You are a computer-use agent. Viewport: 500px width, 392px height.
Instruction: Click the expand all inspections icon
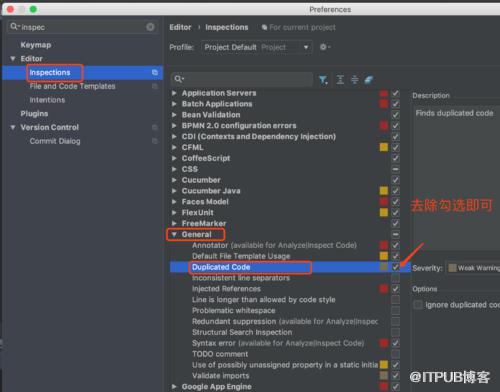click(x=340, y=79)
